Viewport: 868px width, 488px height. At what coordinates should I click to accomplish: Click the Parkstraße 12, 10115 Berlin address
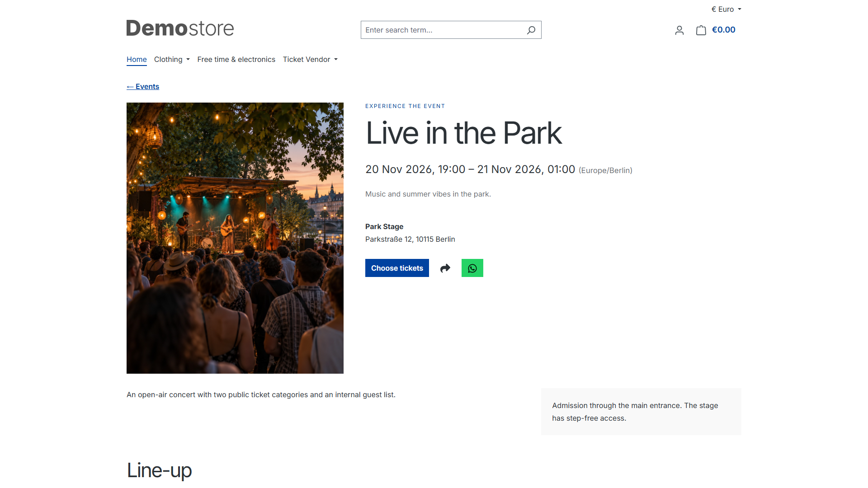pyautogui.click(x=410, y=239)
